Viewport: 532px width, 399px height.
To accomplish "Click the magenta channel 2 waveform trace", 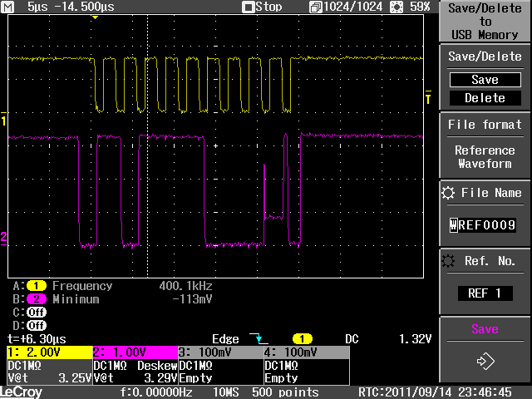I will [215, 190].
